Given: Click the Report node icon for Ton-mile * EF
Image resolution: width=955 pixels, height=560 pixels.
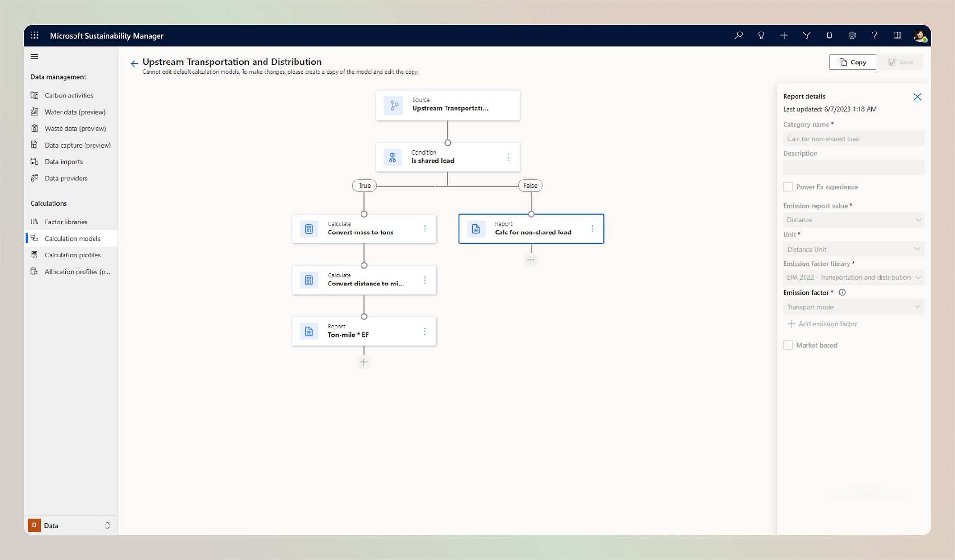Looking at the screenshot, I should (308, 331).
